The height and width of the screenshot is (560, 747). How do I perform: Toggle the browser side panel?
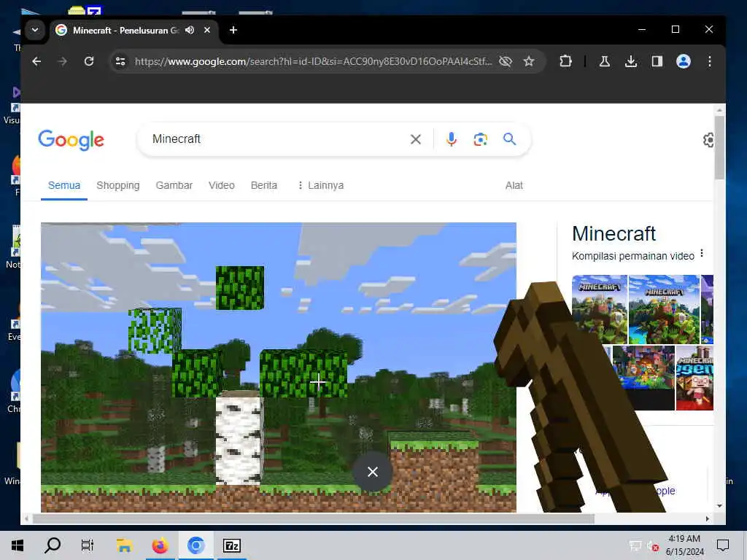[x=657, y=61]
